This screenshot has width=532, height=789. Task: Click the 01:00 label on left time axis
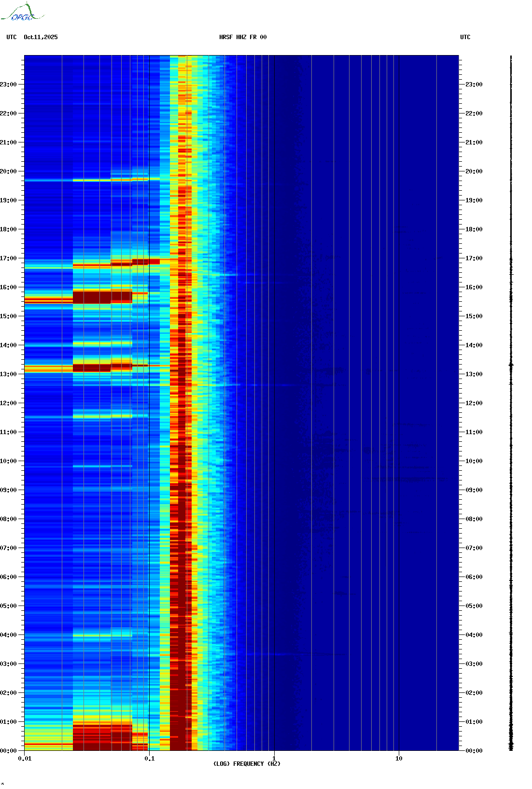point(8,722)
